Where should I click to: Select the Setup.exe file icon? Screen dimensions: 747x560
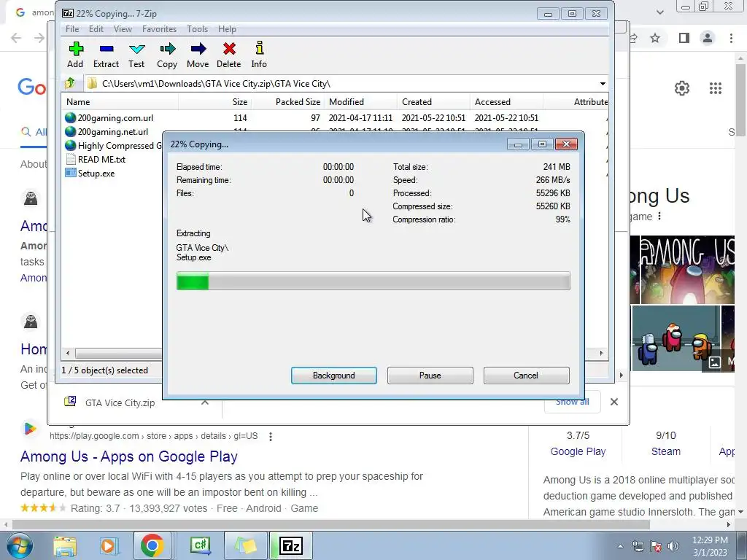click(71, 173)
